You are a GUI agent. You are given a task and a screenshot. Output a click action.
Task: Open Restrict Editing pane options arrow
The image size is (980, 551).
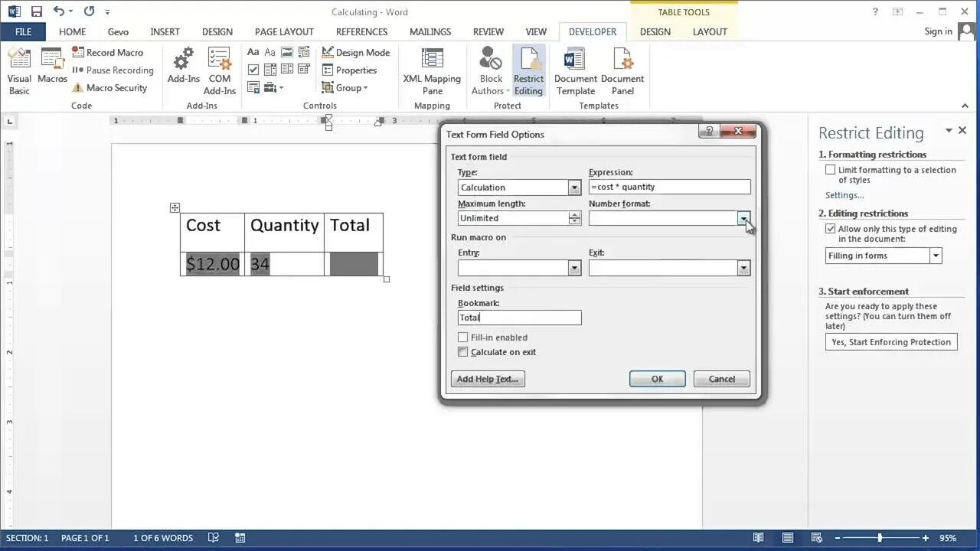pyautogui.click(x=949, y=131)
